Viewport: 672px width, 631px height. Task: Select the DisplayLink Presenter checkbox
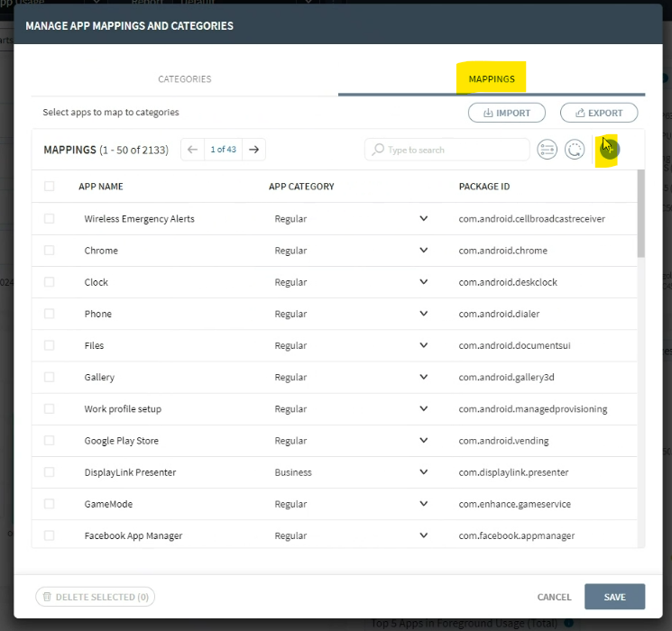pyautogui.click(x=50, y=472)
